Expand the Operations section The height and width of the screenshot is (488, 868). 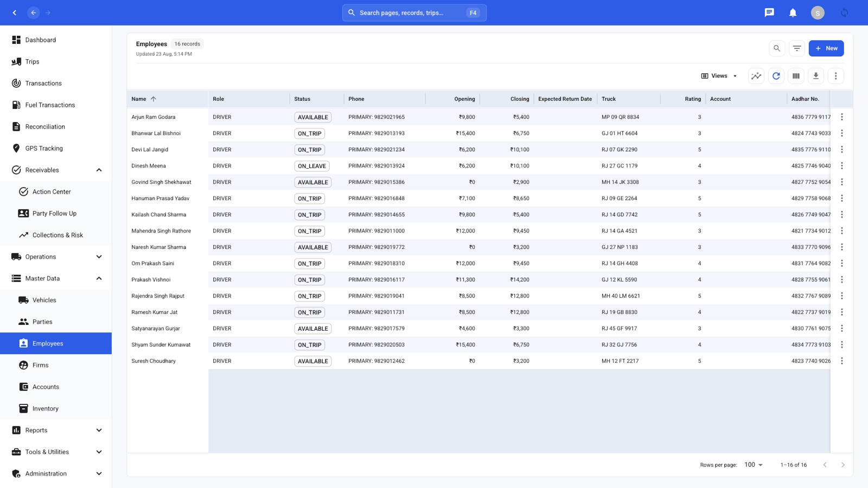click(x=99, y=257)
